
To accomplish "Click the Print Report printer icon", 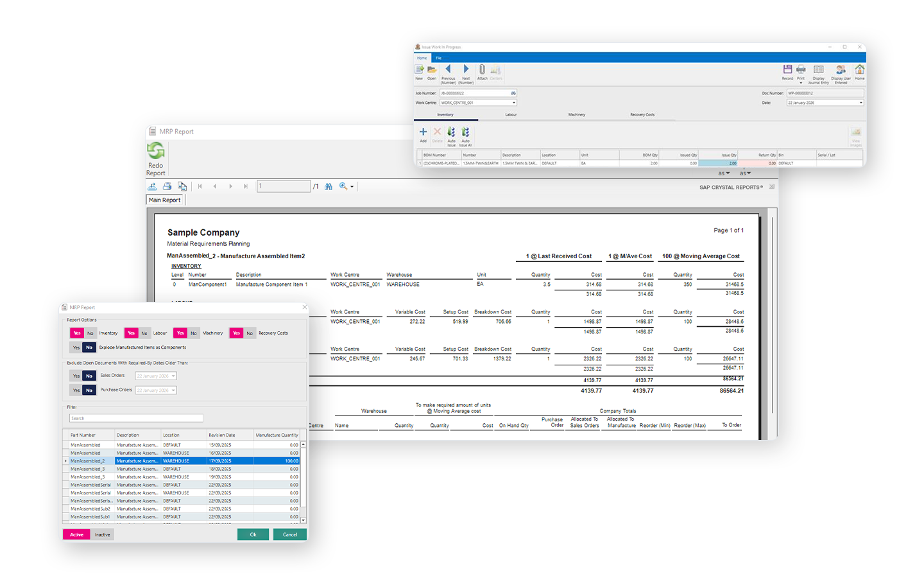I will (167, 186).
